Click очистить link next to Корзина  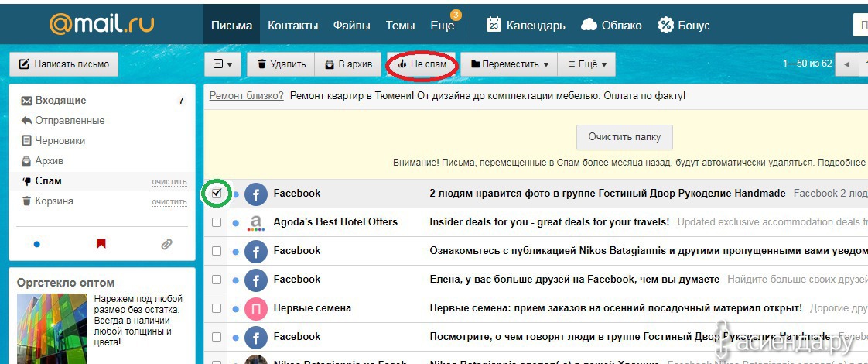click(169, 201)
